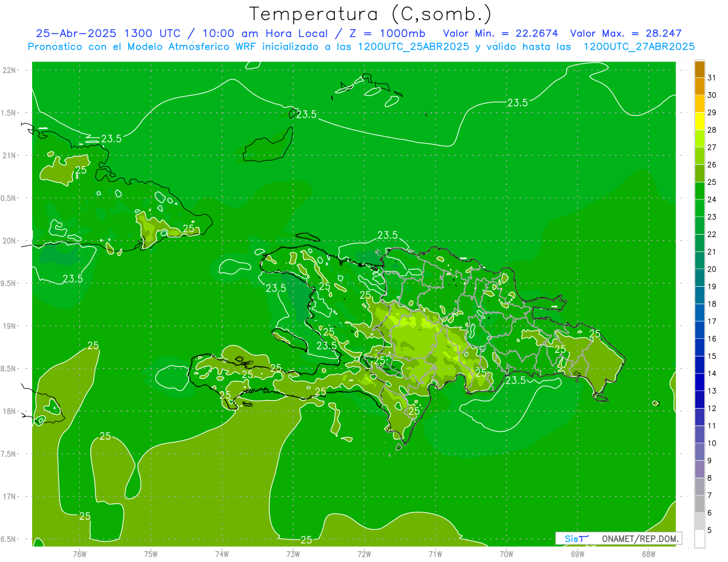728x562 pixels.
Task: Click the 'Sis' logo beside ONAMET credit
Action: point(576,538)
